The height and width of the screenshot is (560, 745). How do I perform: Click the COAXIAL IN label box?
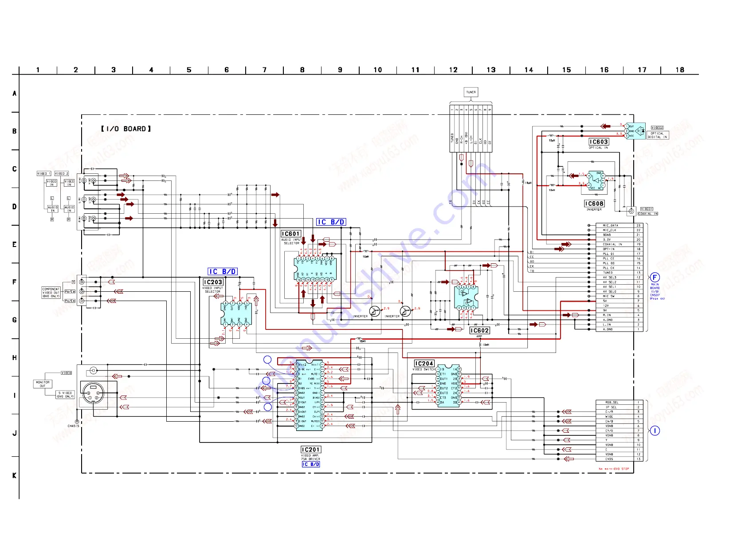(x=647, y=214)
